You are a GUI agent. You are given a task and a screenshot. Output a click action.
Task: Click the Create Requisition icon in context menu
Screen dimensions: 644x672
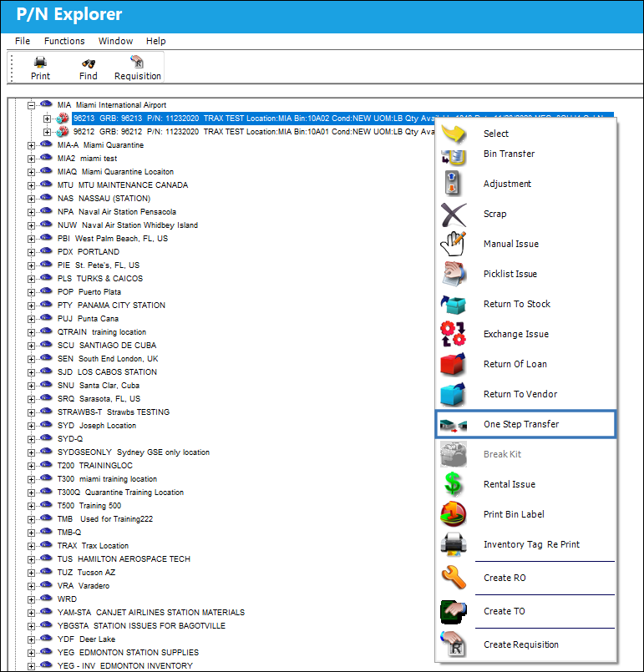tap(454, 644)
